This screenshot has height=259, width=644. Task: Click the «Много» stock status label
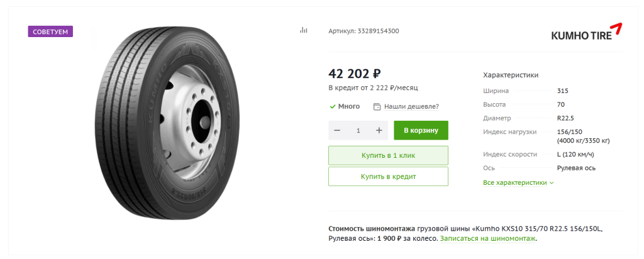pyautogui.click(x=349, y=106)
